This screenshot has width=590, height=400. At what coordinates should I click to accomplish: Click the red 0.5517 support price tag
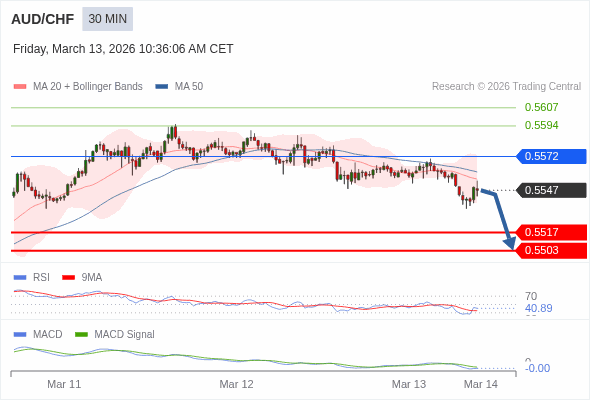(x=551, y=232)
